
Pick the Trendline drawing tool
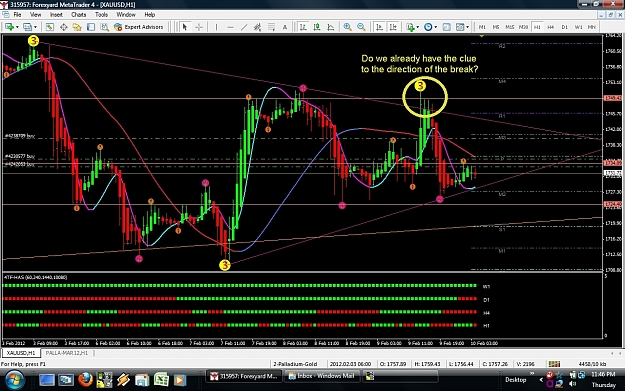click(x=244, y=27)
